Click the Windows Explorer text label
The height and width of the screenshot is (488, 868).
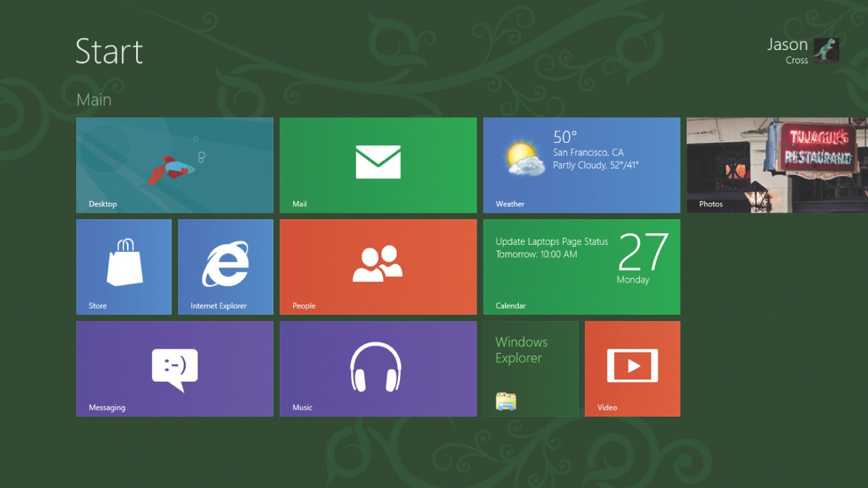pyautogui.click(x=521, y=350)
